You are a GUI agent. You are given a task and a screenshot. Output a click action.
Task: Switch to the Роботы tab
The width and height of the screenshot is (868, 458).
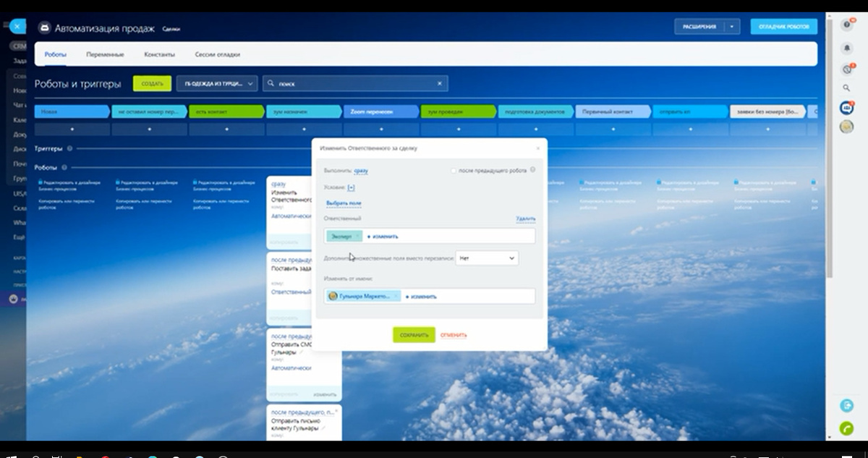(56, 54)
